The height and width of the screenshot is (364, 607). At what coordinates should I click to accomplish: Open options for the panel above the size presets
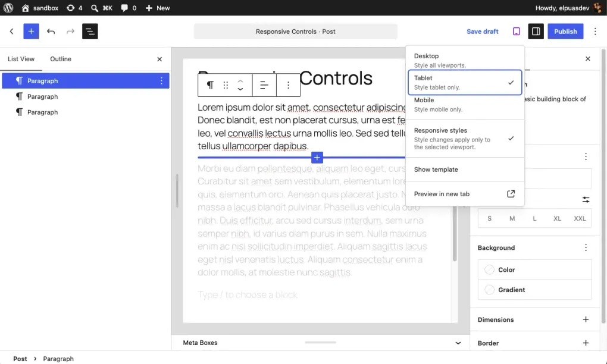(586, 156)
